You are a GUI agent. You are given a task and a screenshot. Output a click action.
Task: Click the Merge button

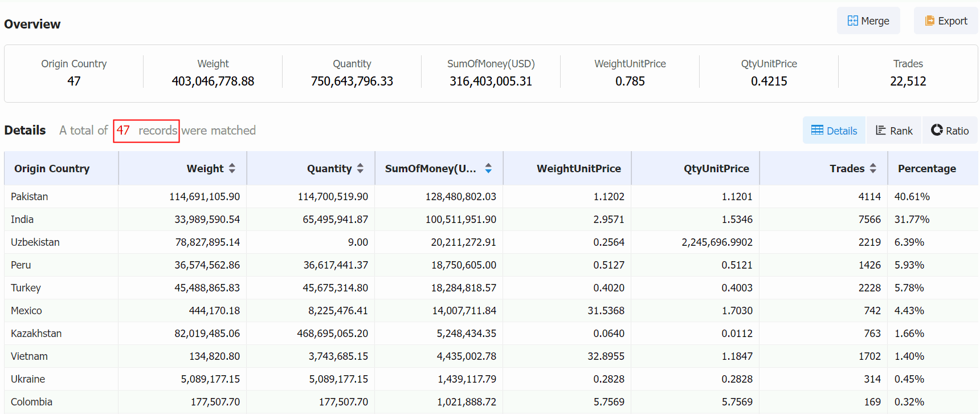coord(868,21)
